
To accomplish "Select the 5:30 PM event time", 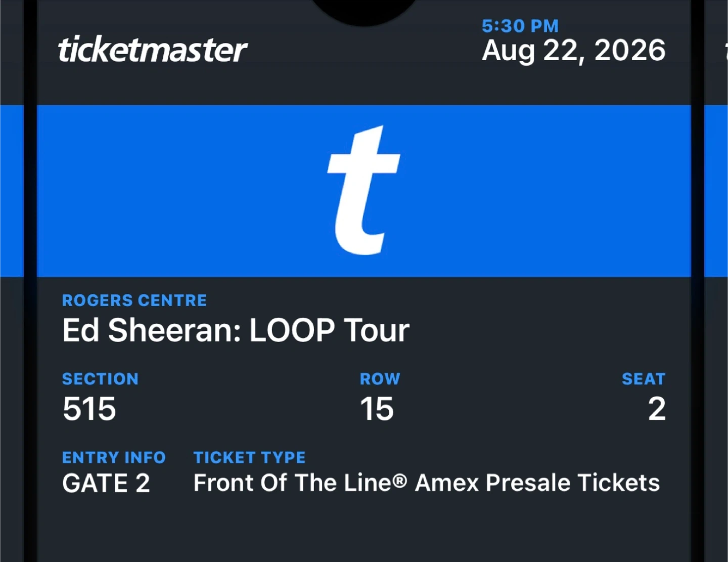I will [x=520, y=26].
